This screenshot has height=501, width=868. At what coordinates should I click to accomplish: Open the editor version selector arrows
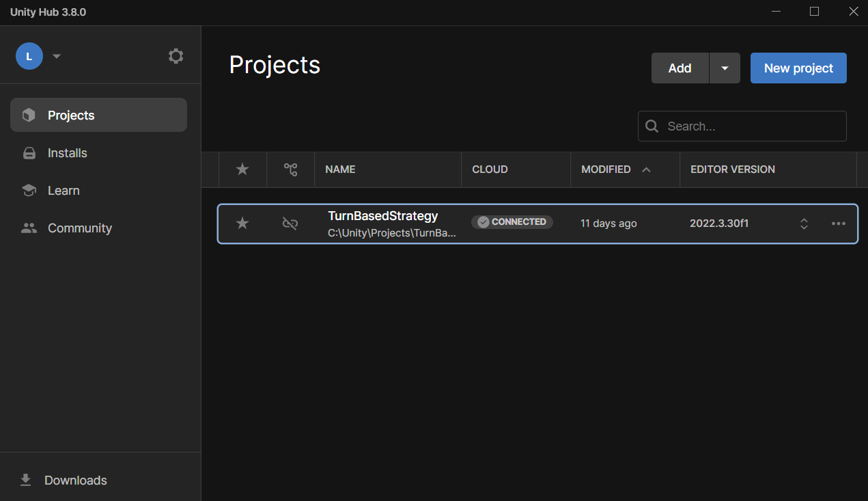(x=804, y=224)
